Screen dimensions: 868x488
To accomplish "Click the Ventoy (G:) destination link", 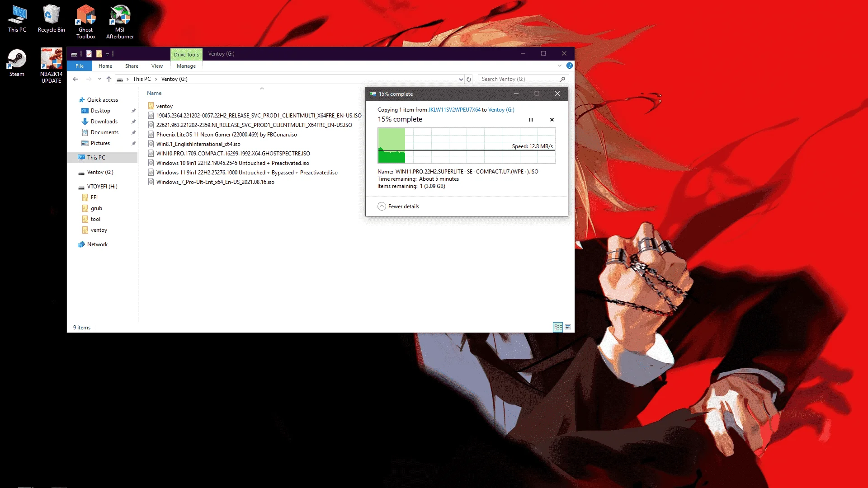I will 501,110.
